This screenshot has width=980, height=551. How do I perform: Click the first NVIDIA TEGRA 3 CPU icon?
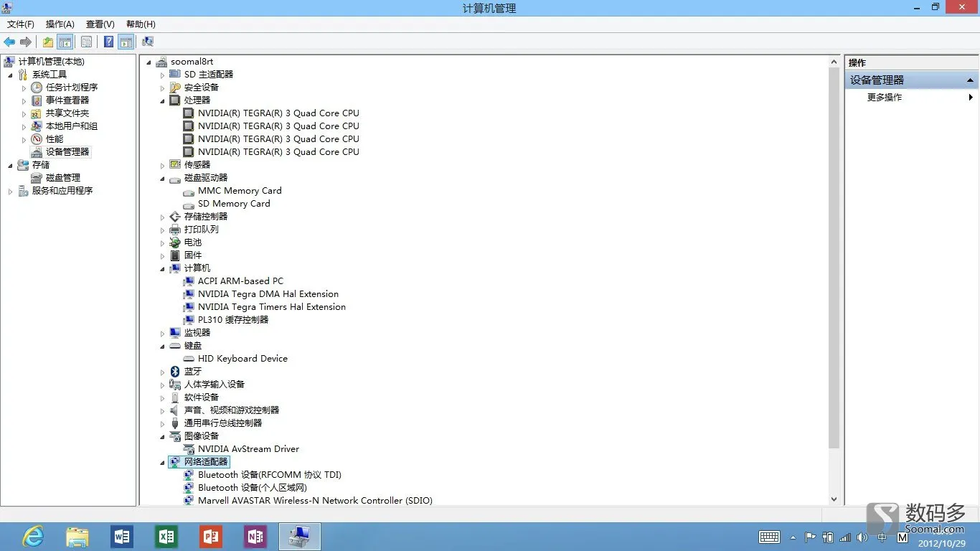189,113
